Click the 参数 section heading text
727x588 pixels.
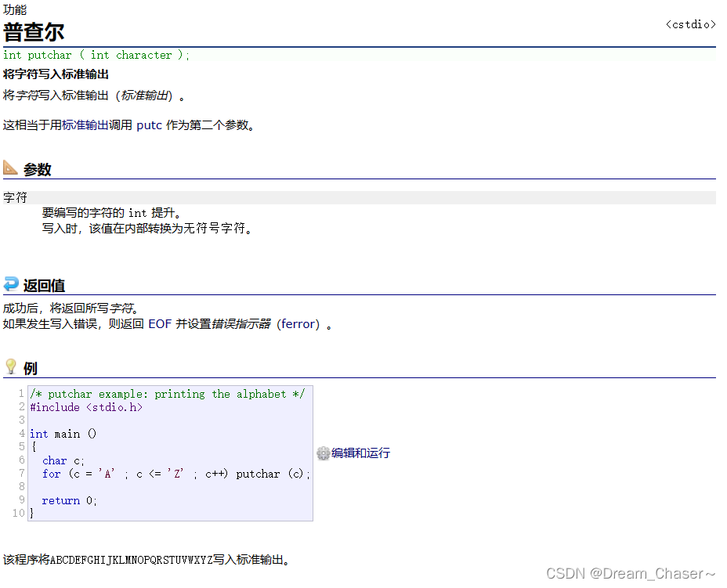pos(37,168)
